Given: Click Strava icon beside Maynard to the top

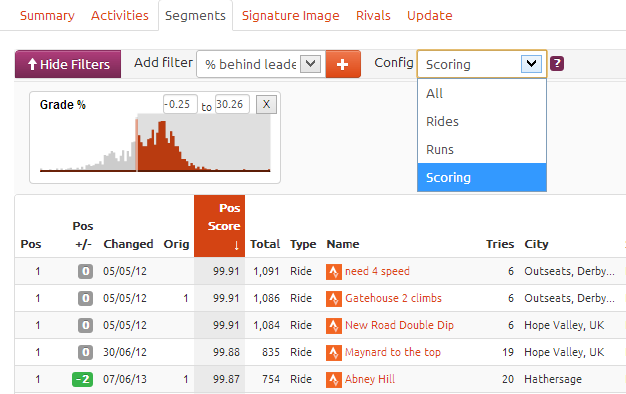Looking at the screenshot, I should coord(334,352).
